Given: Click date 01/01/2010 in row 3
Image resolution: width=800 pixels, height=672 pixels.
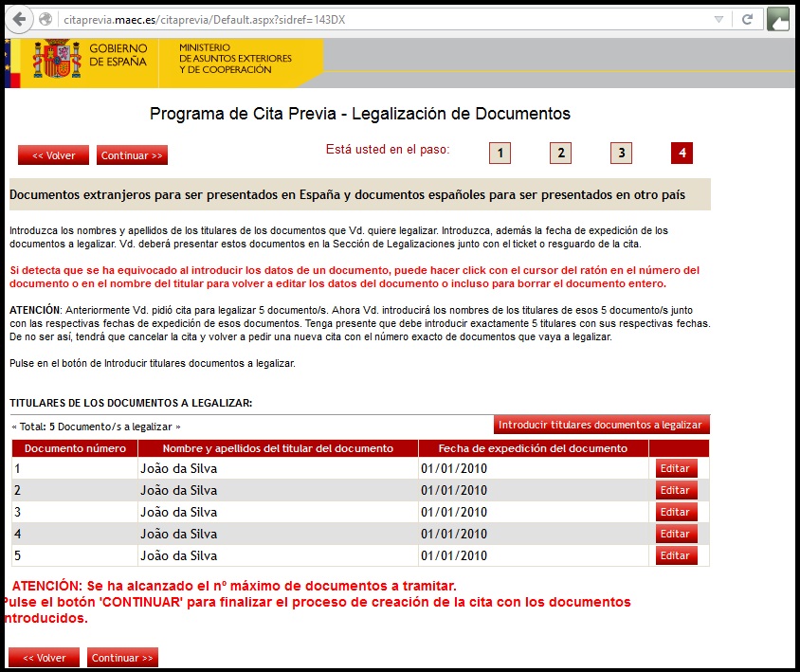Looking at the screenshot, I should pyautogui.click(x=454, y=512).
